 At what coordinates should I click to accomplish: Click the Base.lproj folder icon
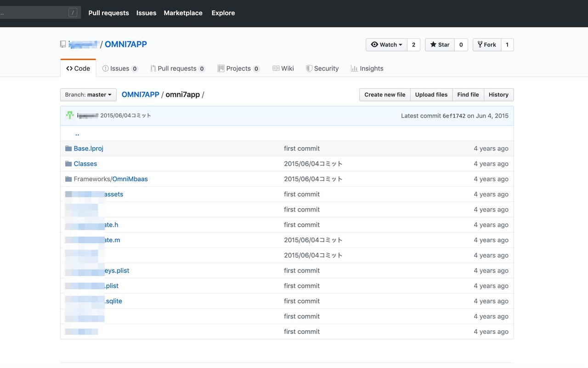68,149
